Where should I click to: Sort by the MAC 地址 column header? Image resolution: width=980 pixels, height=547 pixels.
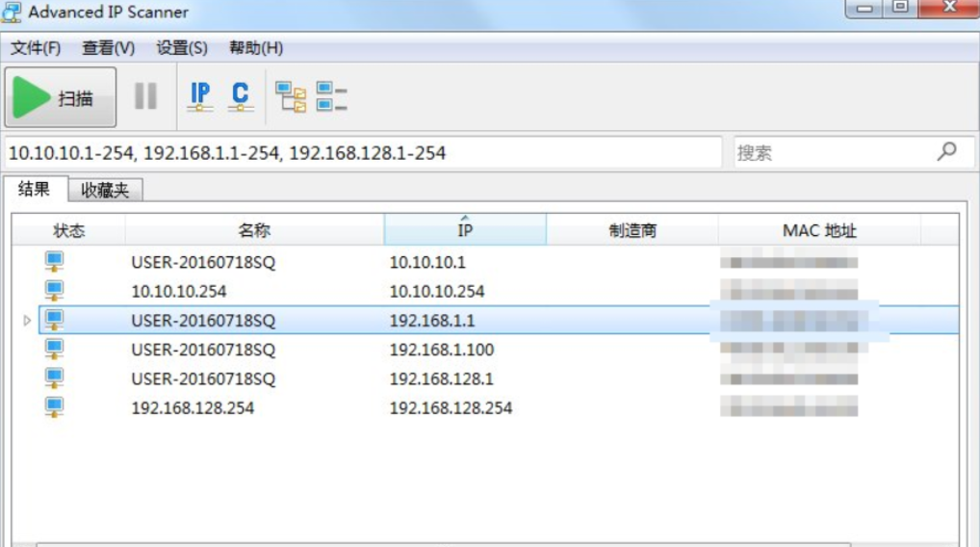819,230
